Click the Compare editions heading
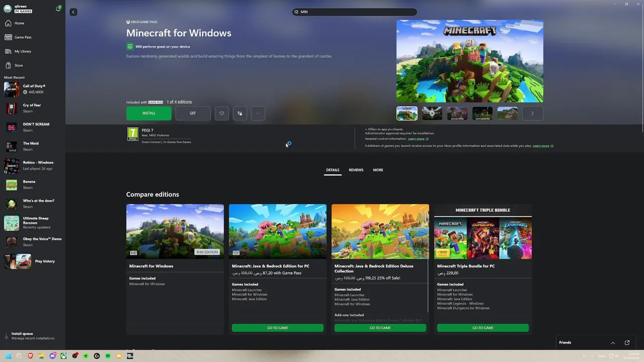This screenshot has height=362, width=644. coord(152,195)
